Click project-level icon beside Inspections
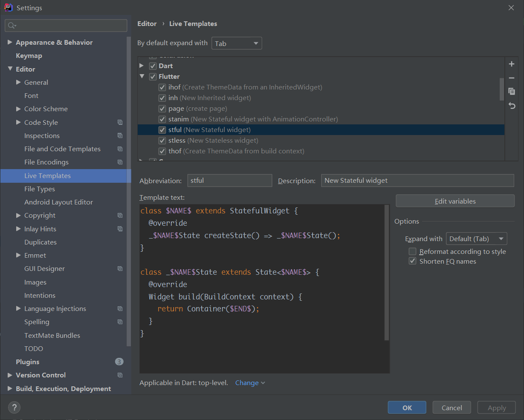Viewport: 524px width, 420px height. (120, 135)
